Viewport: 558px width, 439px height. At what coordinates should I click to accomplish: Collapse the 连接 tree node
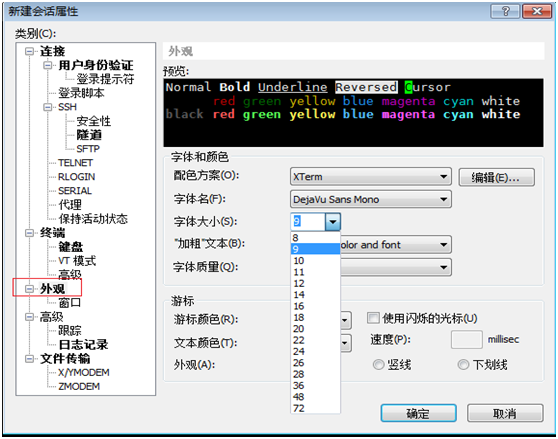(29, 52)
